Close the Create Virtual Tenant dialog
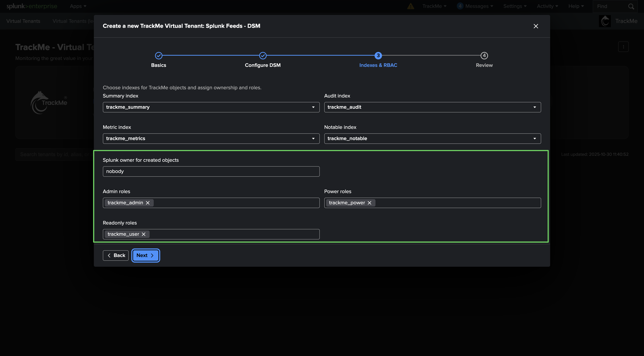 [536, 26]
